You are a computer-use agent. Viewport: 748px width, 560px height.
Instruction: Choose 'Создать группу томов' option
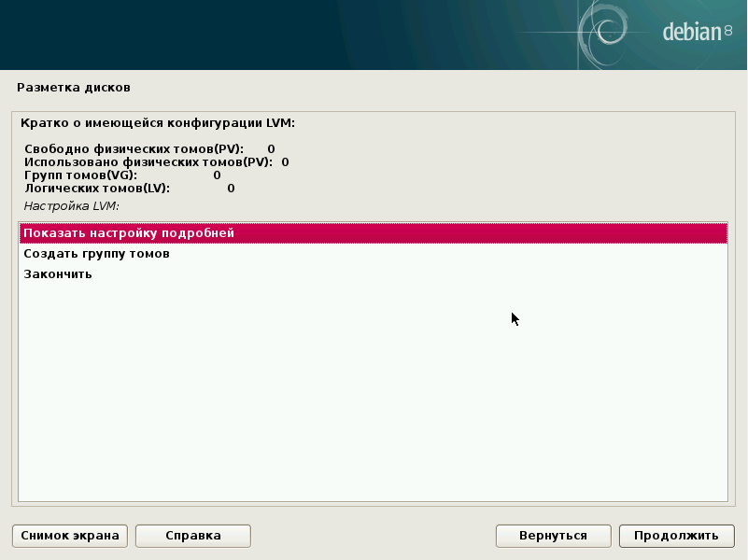(x=97, y=254)
